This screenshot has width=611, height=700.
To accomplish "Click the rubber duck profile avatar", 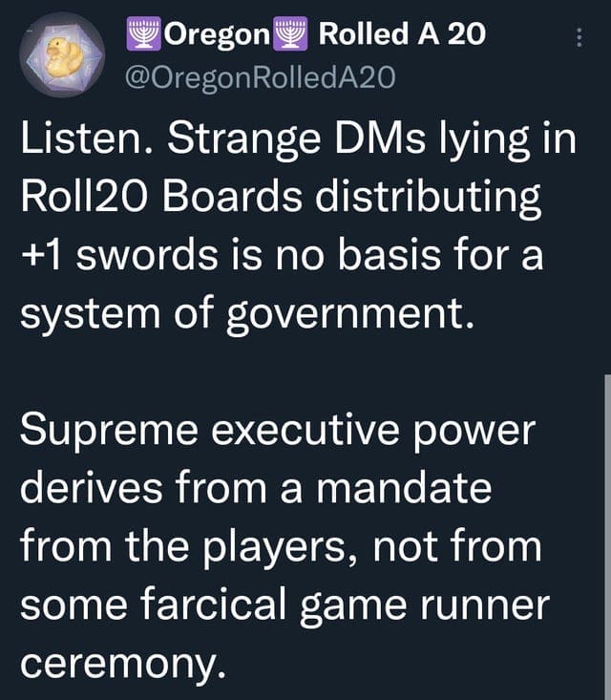I will pyautogui.click(x=63, y=53).
